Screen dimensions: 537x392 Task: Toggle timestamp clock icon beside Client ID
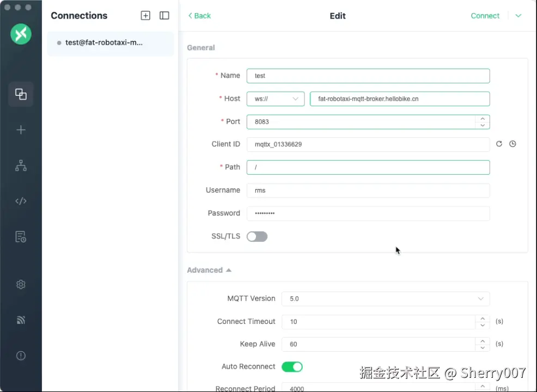512,144
